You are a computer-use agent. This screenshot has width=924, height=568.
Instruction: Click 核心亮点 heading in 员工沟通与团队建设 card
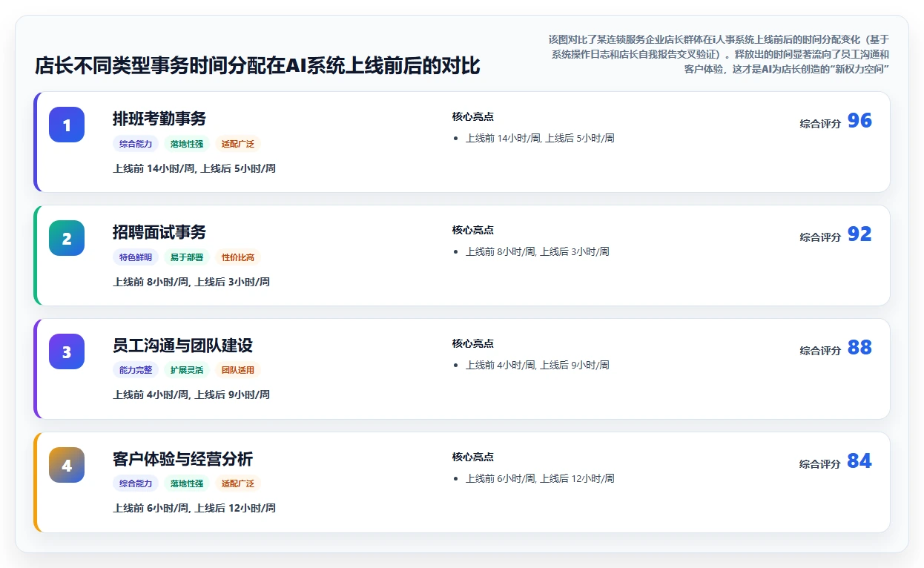click(x=473, y=343)
